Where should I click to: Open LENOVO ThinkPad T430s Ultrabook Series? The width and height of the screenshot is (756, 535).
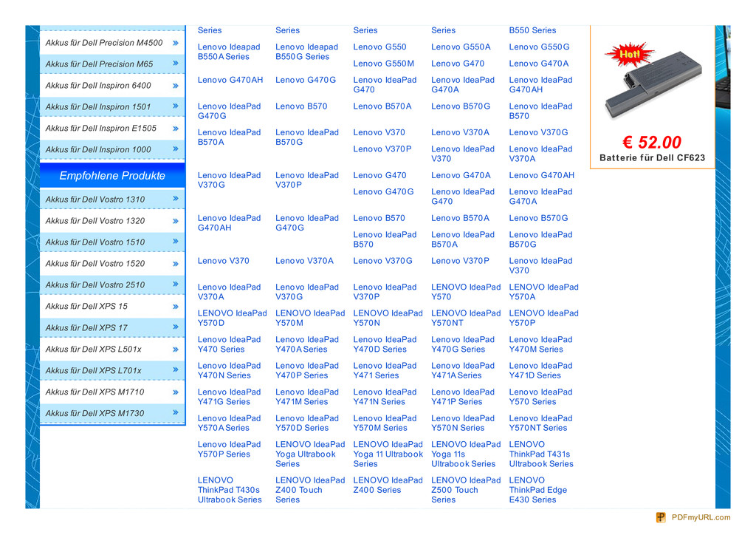(x=230, y=490)
